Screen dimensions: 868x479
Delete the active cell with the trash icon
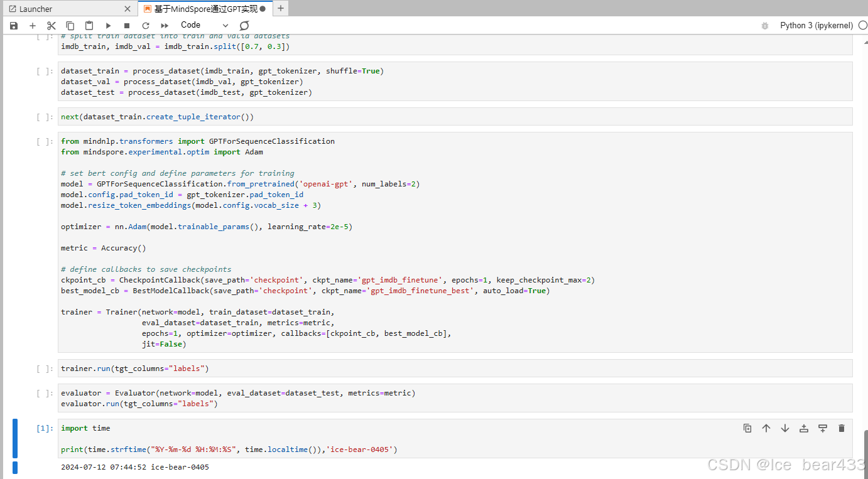click(x=842, y=428)
